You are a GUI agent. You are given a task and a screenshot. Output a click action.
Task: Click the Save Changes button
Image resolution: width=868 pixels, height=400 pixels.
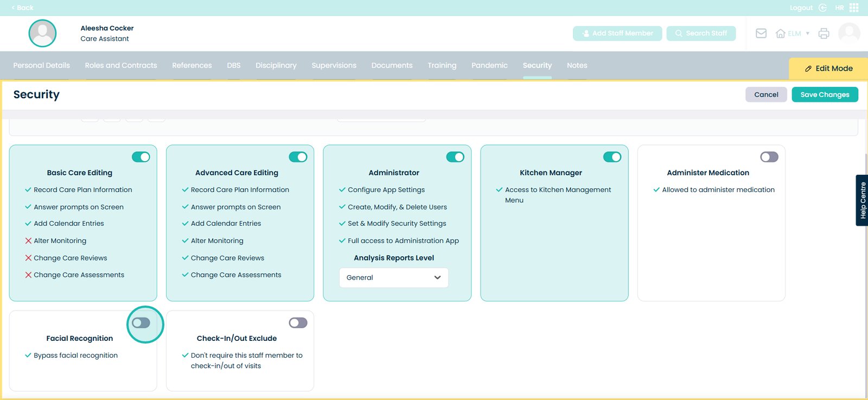tap(825, 94)
